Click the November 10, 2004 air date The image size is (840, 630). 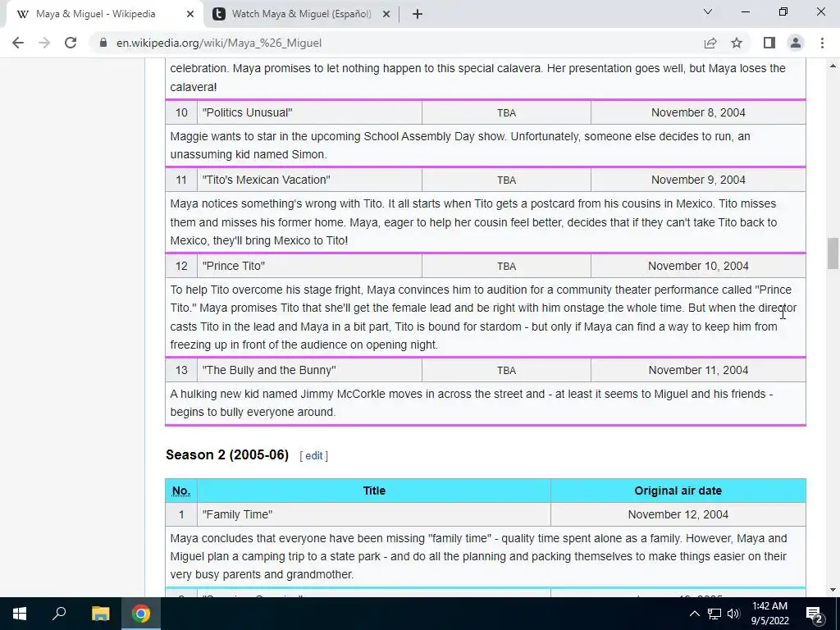click(698, 267)
